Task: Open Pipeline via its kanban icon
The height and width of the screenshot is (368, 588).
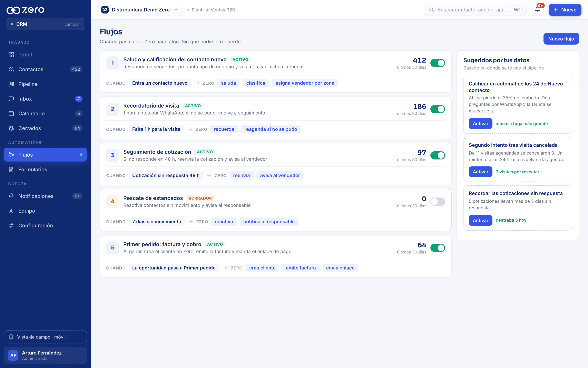Action: 11,84
